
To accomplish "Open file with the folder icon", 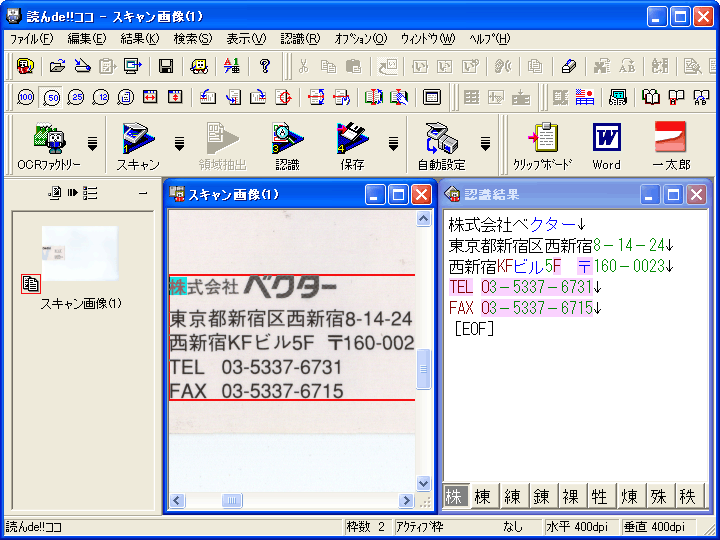I will tap(57, 67).
